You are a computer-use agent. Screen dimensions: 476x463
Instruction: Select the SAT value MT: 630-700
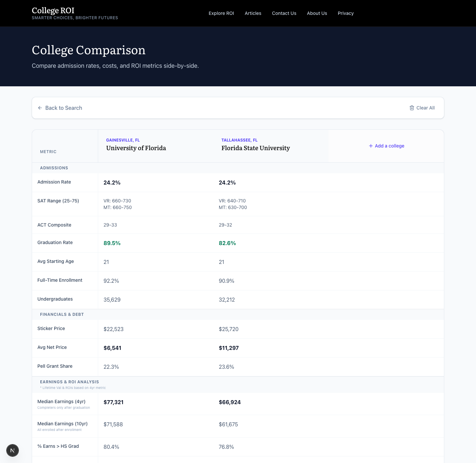tap(233, 207)
